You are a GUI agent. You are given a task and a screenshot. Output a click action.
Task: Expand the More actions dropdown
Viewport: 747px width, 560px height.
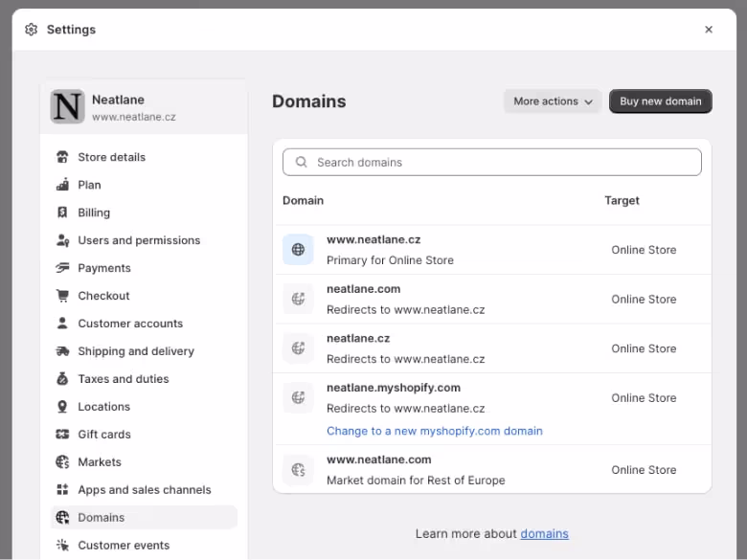553,101
